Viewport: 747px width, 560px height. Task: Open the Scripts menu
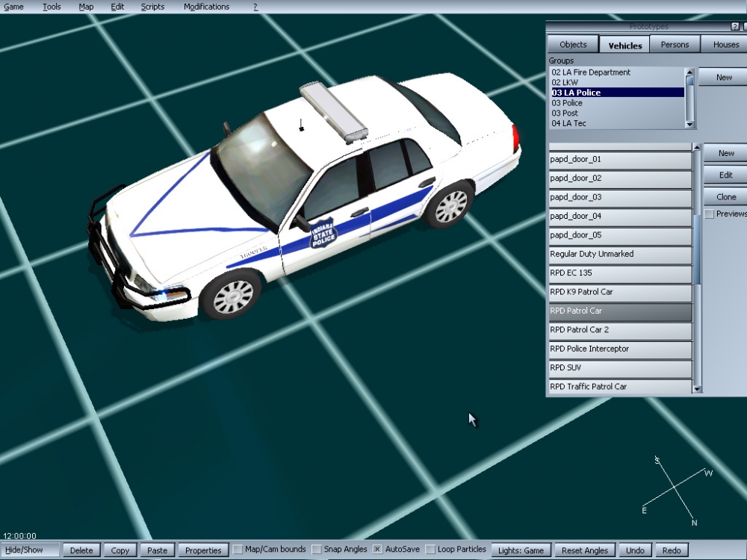152,7
